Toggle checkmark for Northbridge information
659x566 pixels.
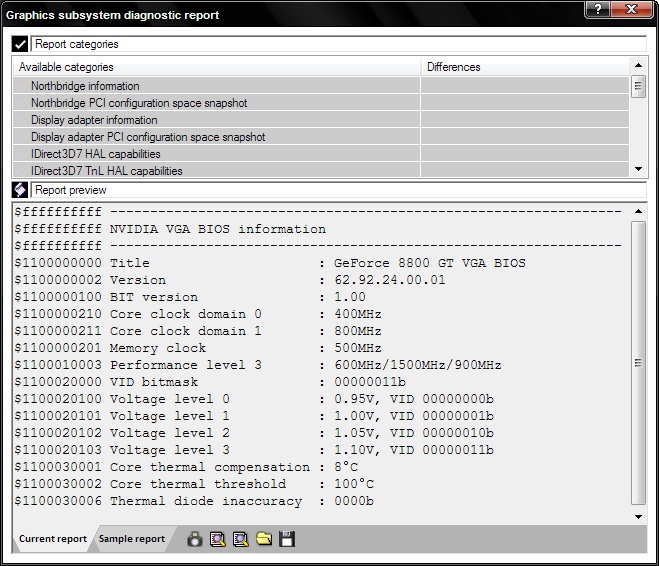[24, 86]
